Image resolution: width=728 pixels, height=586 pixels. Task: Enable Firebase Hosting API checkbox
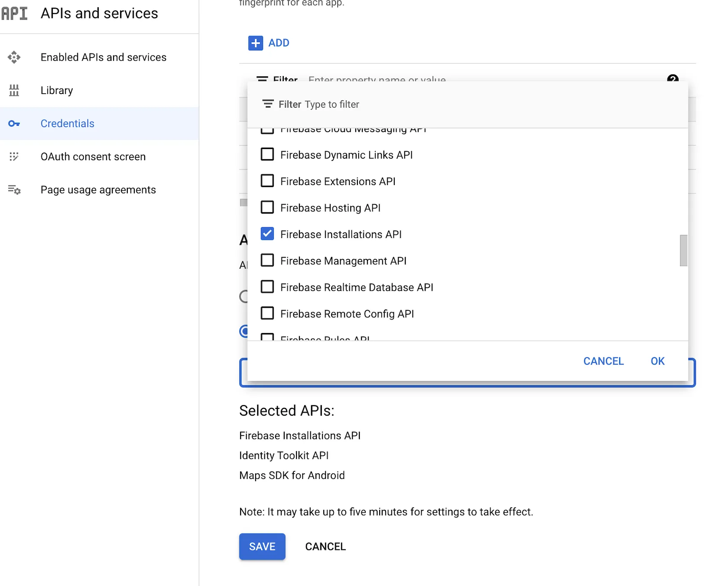(267, 208)
